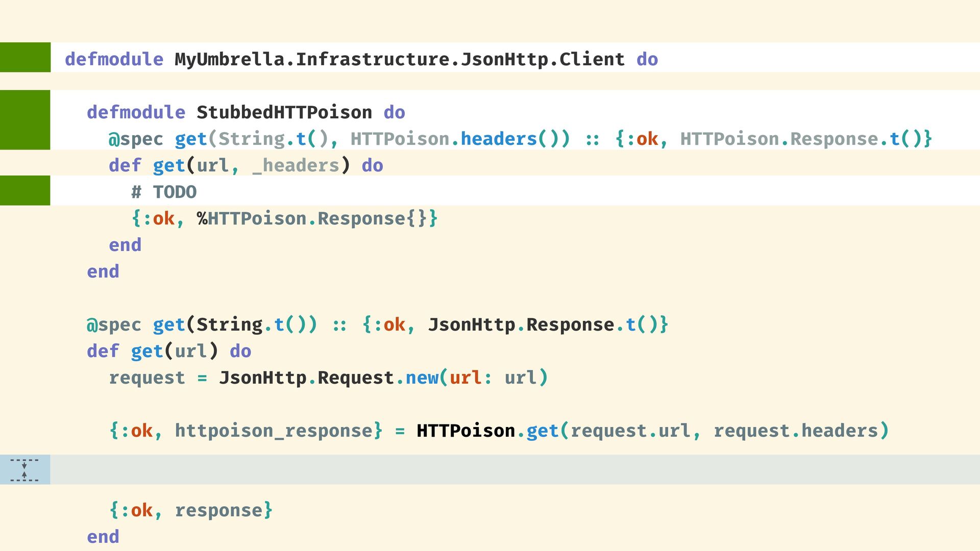Click 'request.headers' argument
Viewport: 980px width, 551px height.
pyautogui.click(x=796, y=431)
